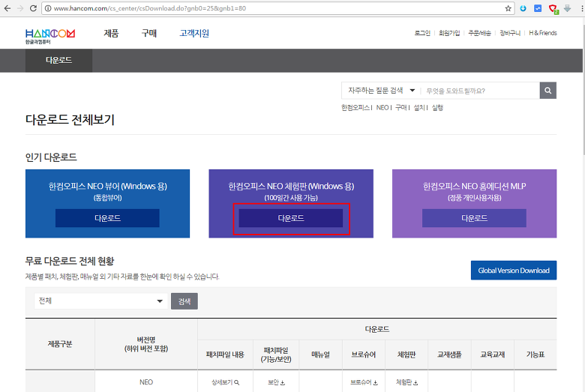Reload the page with the refresh icon
This screenshot has height=392, width=585.
pyautogui.click(x=33, y=8)
